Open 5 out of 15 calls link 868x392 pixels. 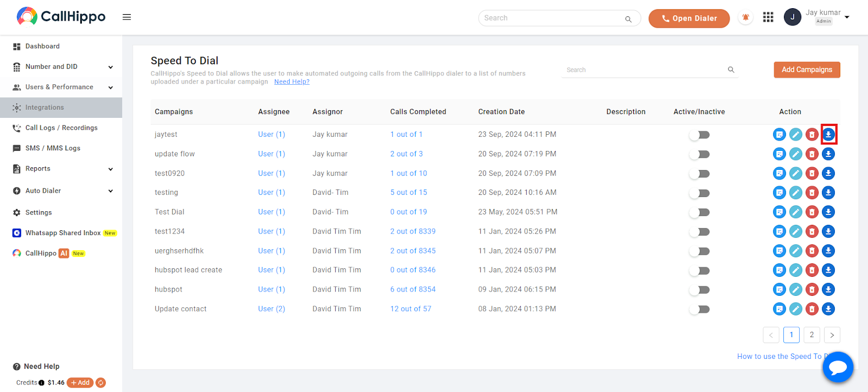coord(409,192)
